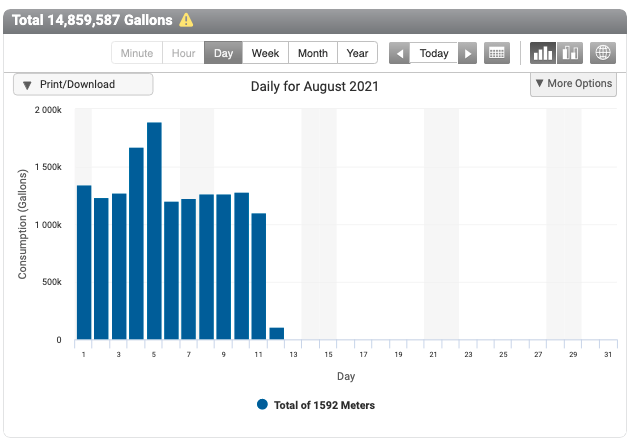The image size is (631, 443).
Task: Switch to the comparison chart view icon
Action: pos(570,53)
